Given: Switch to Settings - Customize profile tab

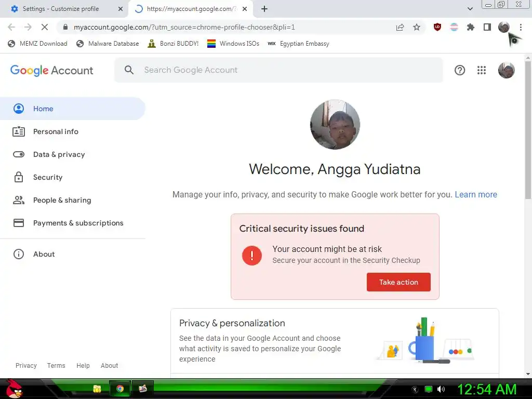Looking at the screenshot, I should [64, 9].
